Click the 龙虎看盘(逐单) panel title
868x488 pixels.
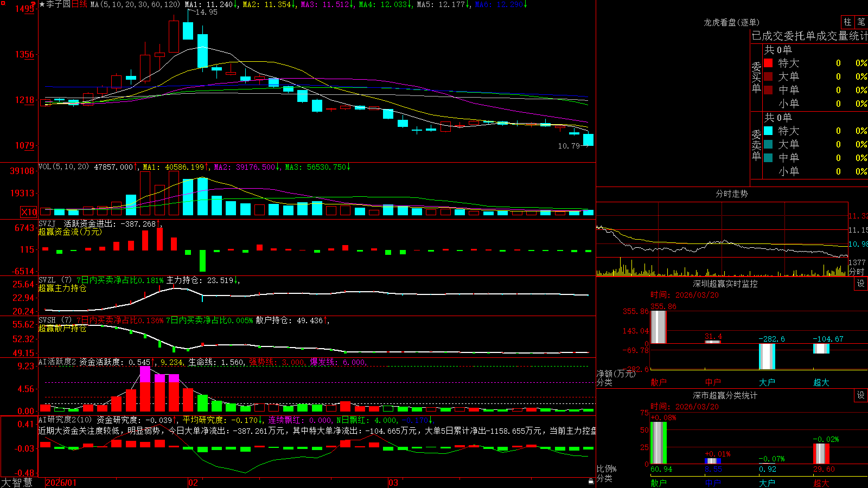(732, 22)
